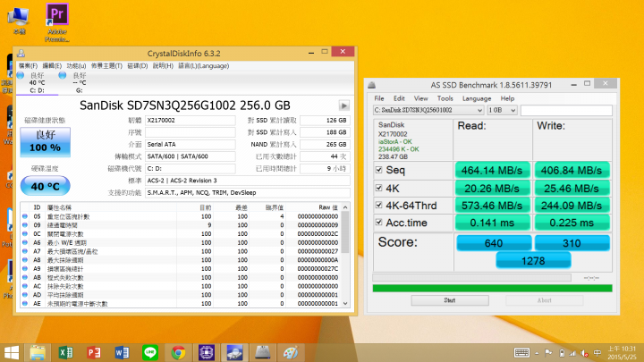
Task: Click network signal tray icon
Action: pyautogui.click(x=572, y=353)
